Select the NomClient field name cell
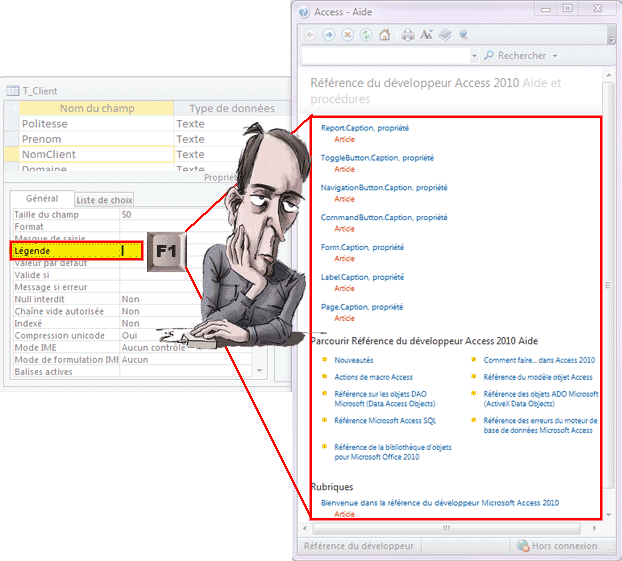 [x=96, y=154]
